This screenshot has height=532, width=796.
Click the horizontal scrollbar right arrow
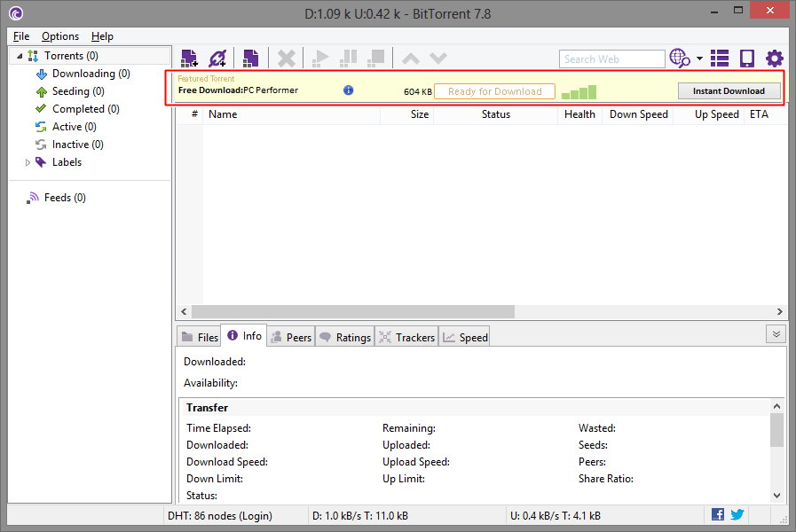pos(779,311)
